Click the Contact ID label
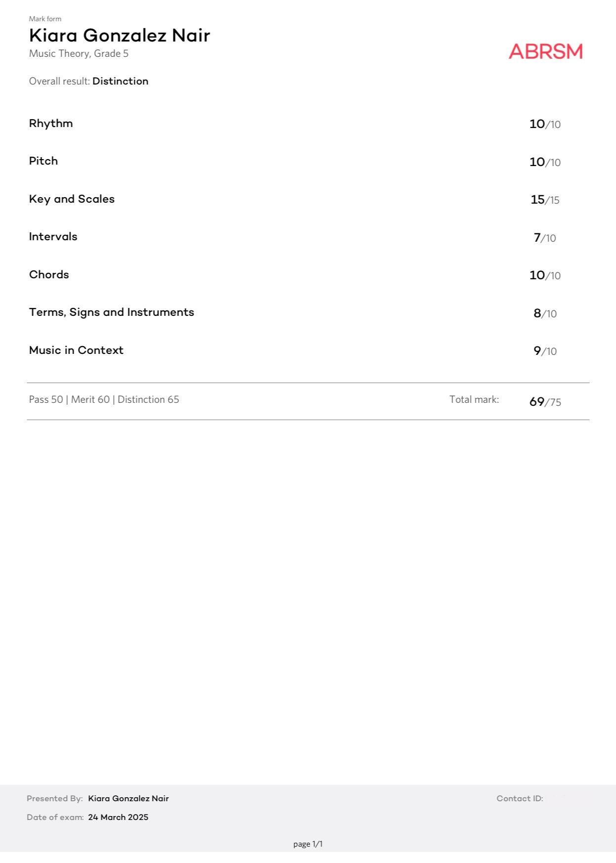Screen dimensions: 616x863 [x=520, y=798]
